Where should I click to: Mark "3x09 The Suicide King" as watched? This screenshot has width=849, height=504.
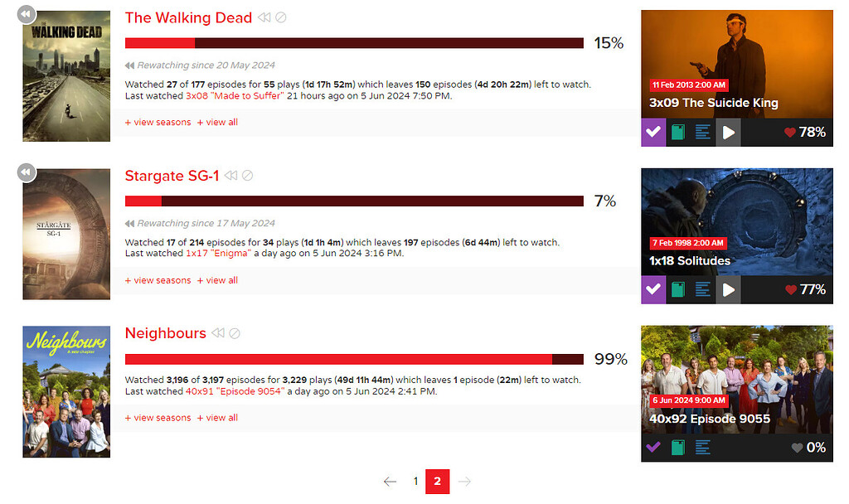coord(653,133)
